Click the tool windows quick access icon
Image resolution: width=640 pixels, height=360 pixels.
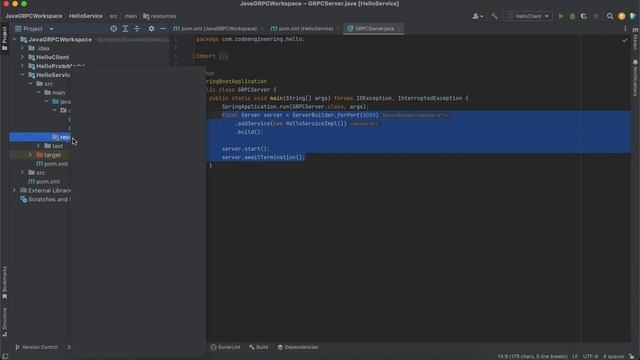click(x=5, y=356)
